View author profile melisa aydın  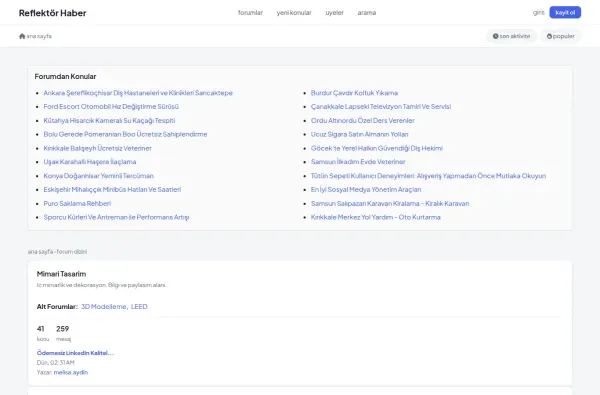tap(71, 372)
